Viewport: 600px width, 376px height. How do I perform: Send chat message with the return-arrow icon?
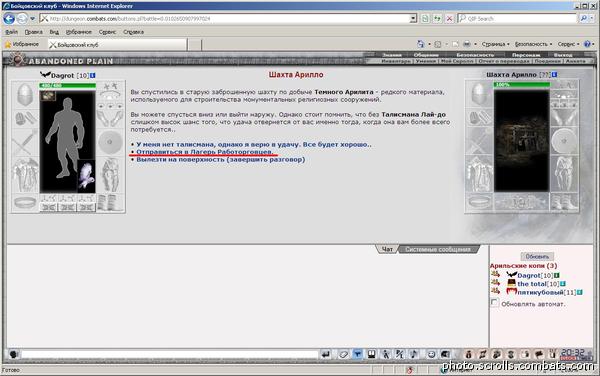pos(325,355)
